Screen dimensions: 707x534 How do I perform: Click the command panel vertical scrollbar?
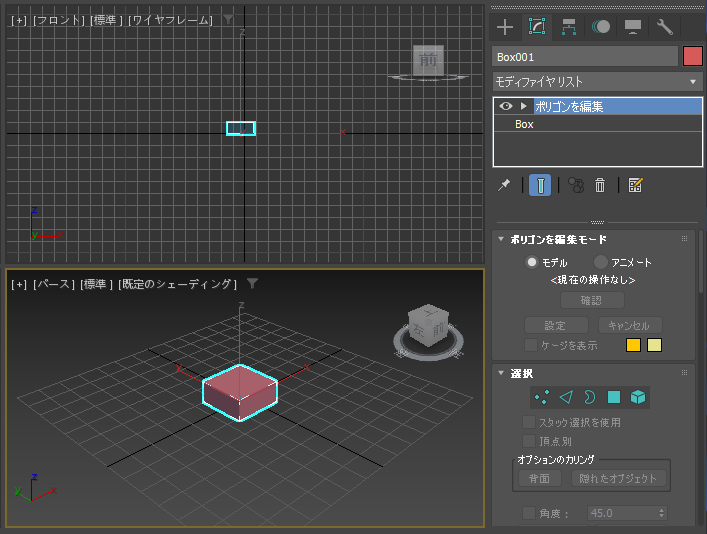coord(702,262)
